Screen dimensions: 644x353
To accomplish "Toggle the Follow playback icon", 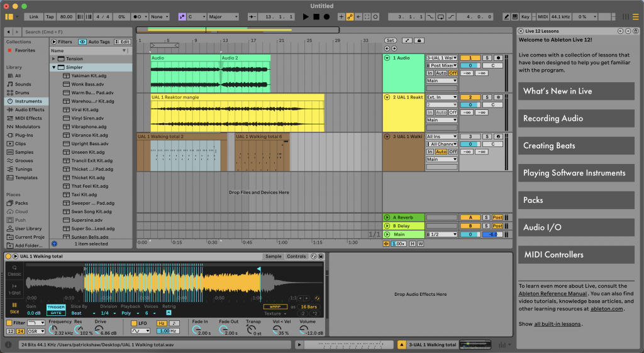I will click(252, 17).
